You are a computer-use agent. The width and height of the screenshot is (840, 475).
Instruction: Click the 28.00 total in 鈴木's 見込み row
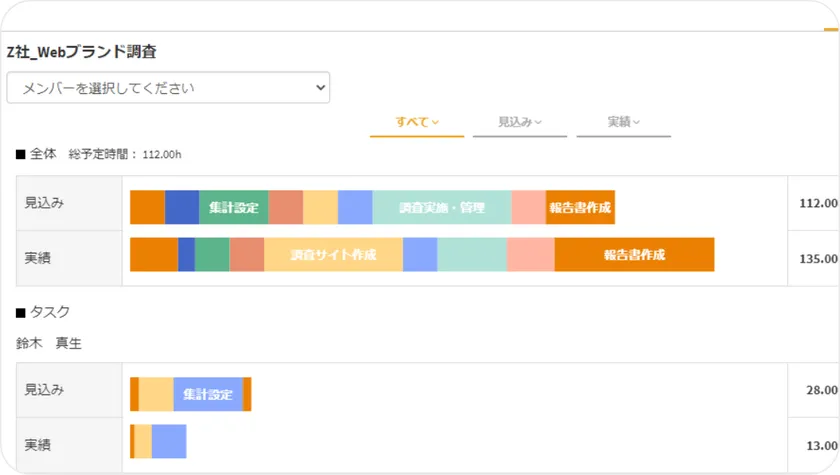click(x=820, y=390)
